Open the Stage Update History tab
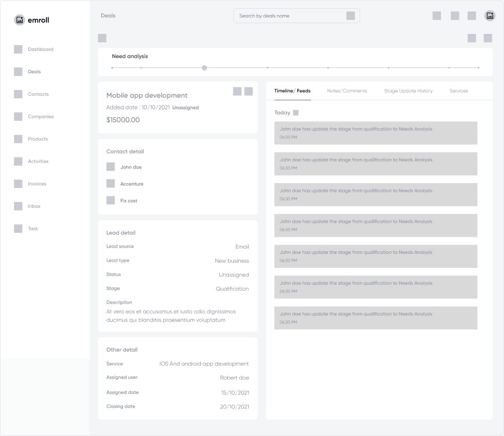504x436 pixels. (408, 91)
